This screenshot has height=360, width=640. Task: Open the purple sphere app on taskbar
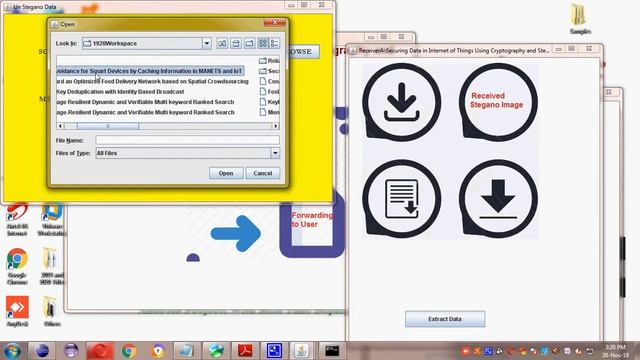point(71,351)
